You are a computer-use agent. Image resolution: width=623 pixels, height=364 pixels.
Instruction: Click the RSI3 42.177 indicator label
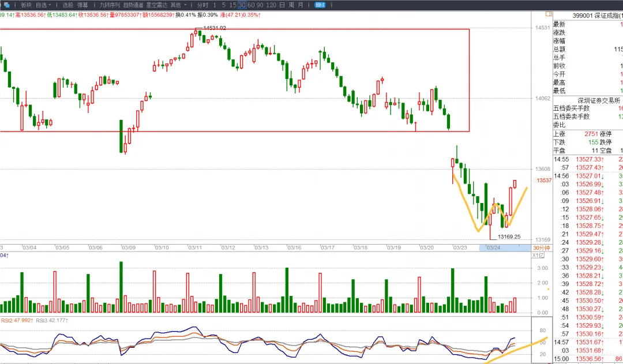52,320
